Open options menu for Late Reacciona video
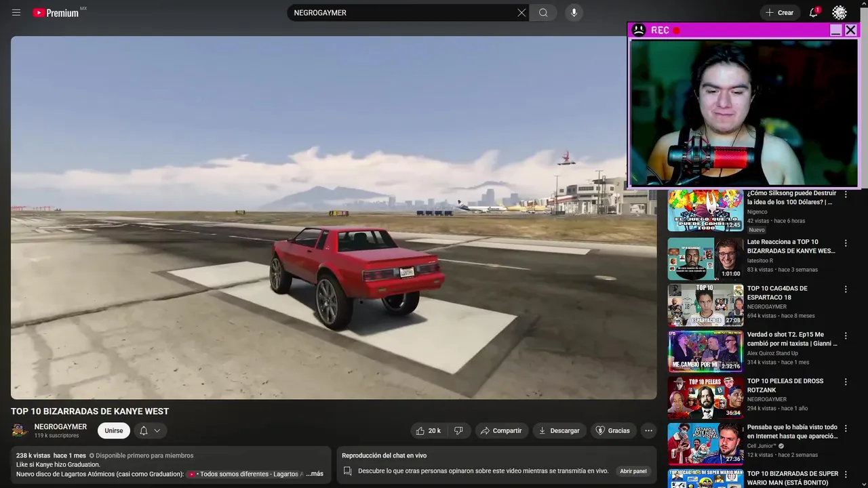Viewport: 868px width, 488px height. coord(846,243)
